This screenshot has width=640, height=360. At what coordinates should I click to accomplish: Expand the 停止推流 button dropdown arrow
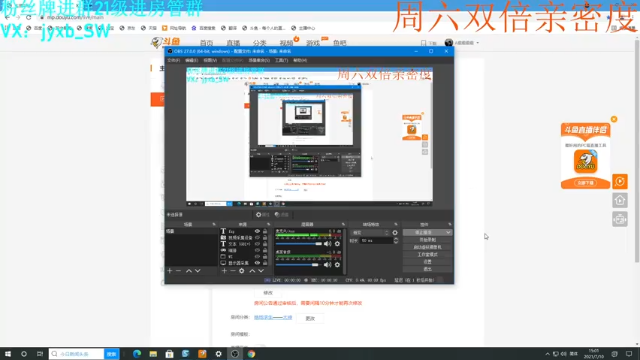(x=448, y=232)
